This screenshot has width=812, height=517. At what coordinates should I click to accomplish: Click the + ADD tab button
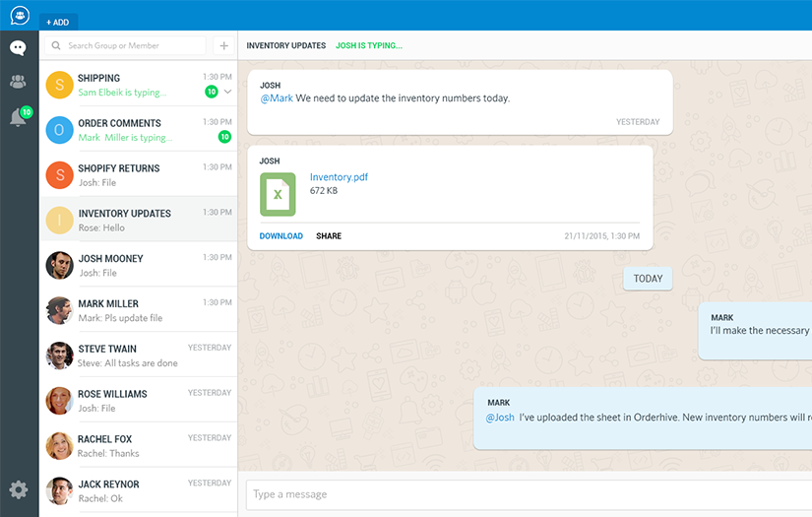point(58,22)
